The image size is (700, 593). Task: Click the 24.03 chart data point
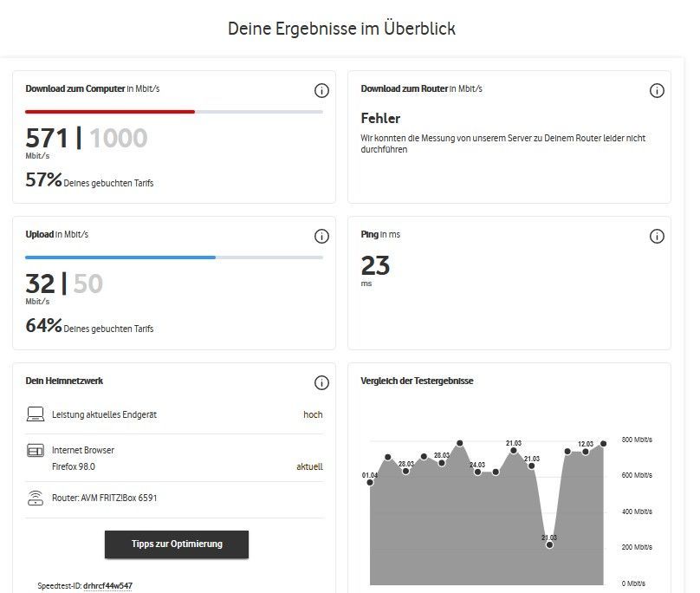[x=477, y=472]
